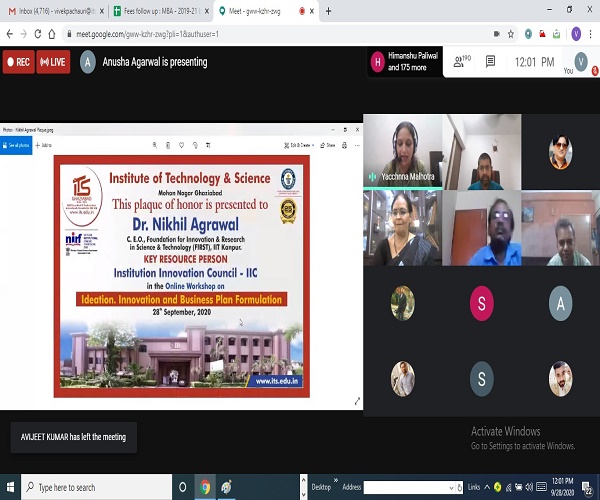Viewport: 600px width, 500px height.
Task: Reload the Meet page
Action: pyautogui.click(x=38, y=34)
